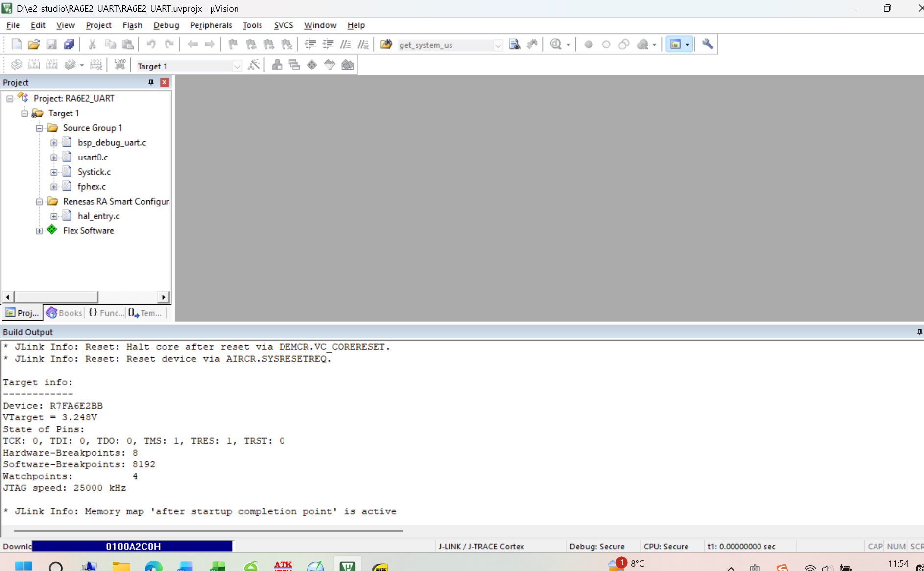
Task: Open the Debug menu
Action: coord(166,25)
